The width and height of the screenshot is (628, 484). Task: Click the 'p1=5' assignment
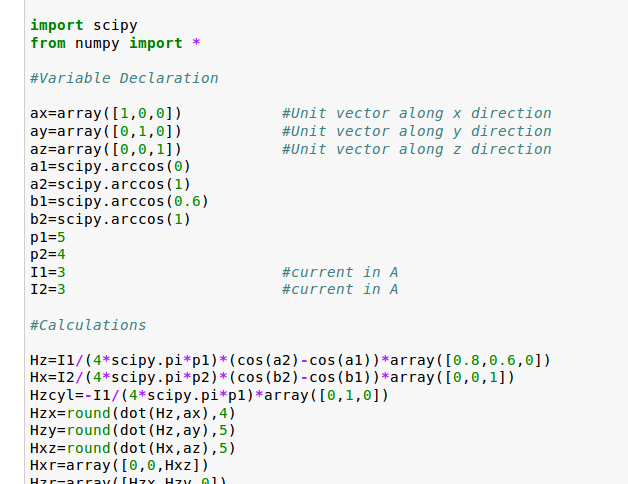48,237
